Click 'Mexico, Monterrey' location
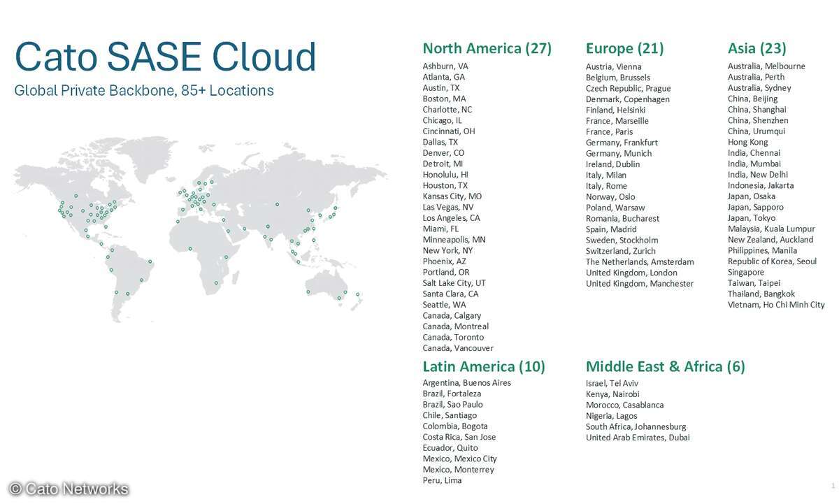This screenshot has width=839, height=504. 459,470
